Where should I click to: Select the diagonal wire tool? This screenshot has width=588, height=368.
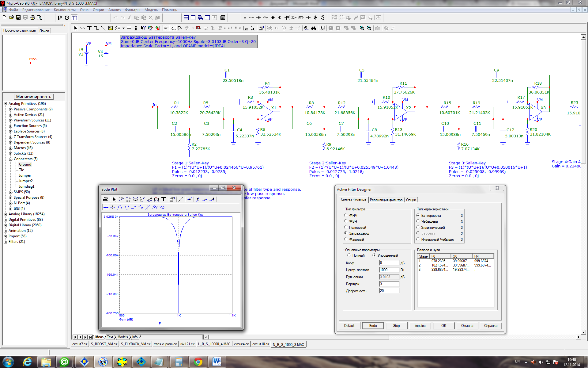point(103,28)
